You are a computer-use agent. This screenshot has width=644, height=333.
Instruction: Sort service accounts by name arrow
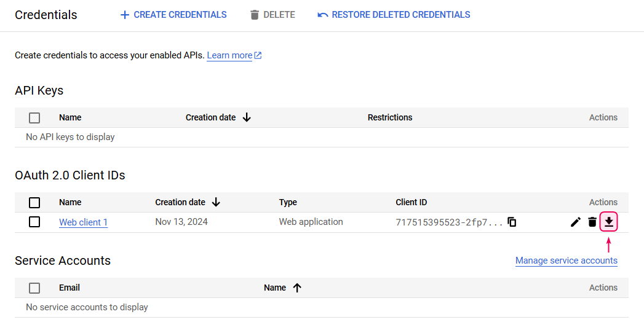[x=297, y=288]
